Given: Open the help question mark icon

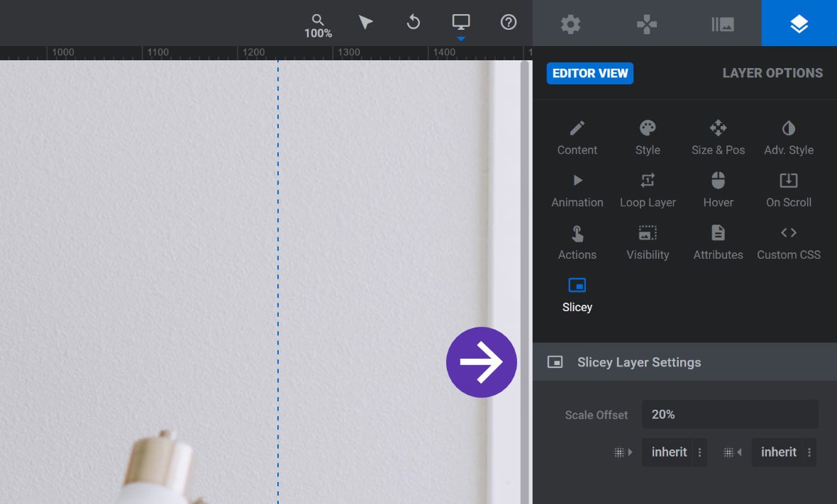Looking at the screenshot, I should [508, 23].
